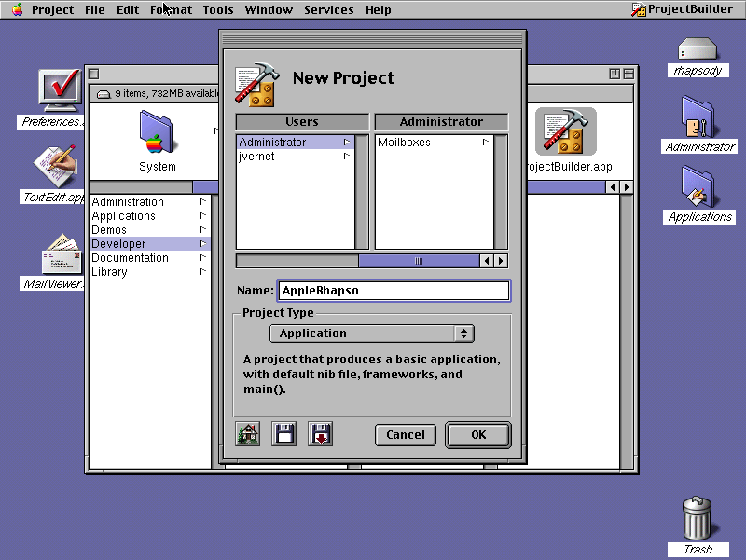Click the New Project dialog title bar
746x560 pixels.
pos(372,38)
